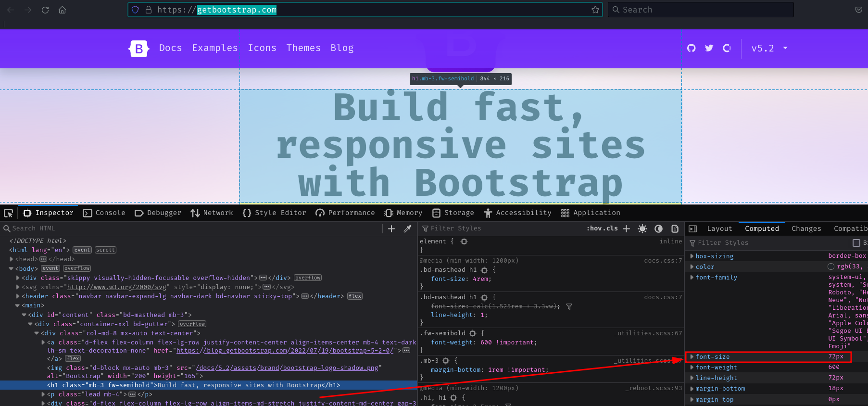
Task: Expand the font-size computed property
Action: (x=692, y=356)
